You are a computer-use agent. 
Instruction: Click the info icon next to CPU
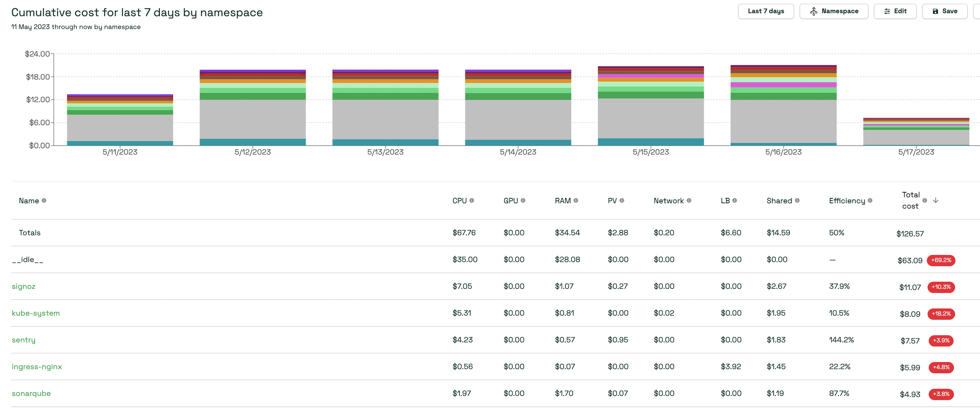pyautogui.click(x=472, y=200)
